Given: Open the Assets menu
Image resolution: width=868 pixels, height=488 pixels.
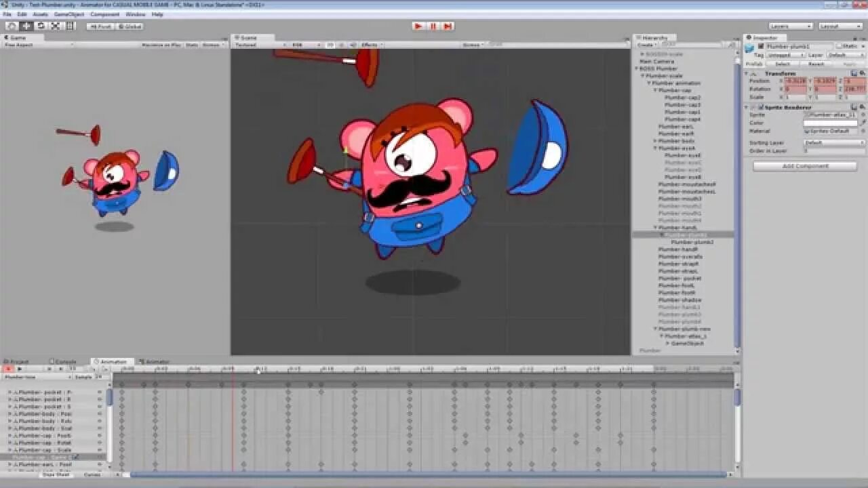Looking at the screenshot, I should 41,14.
